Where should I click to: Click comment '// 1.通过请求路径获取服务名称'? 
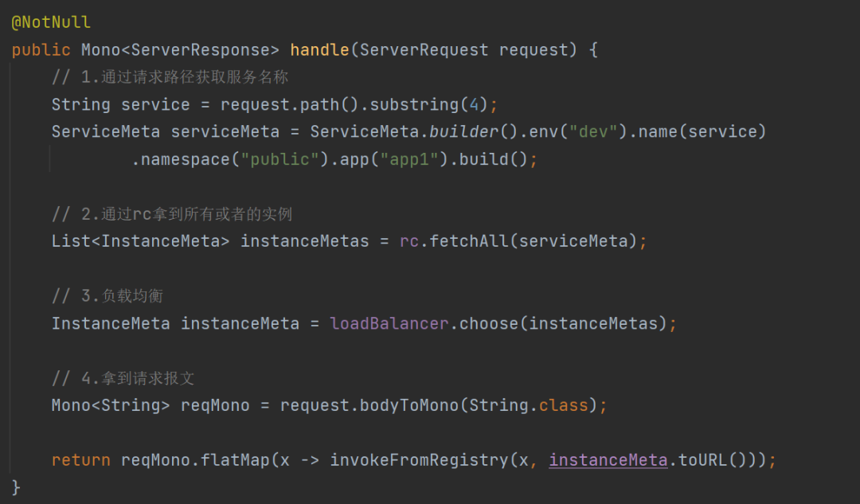(x=170, y=76)
